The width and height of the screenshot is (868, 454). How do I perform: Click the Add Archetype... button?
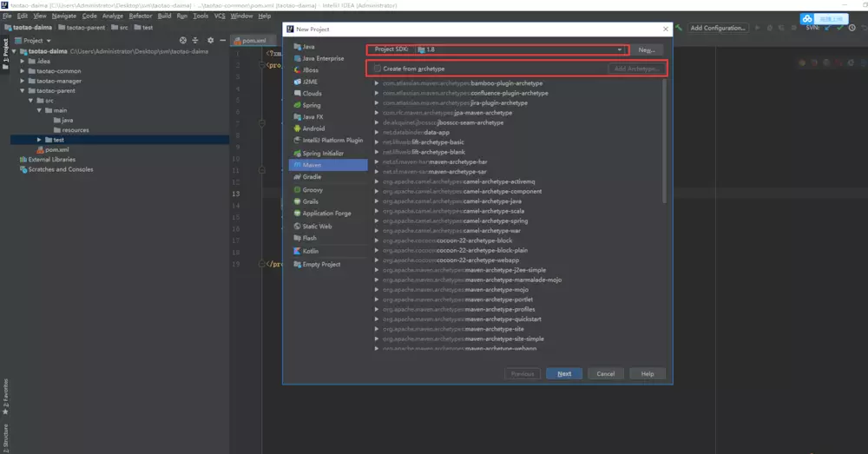[x=636, y=69]
